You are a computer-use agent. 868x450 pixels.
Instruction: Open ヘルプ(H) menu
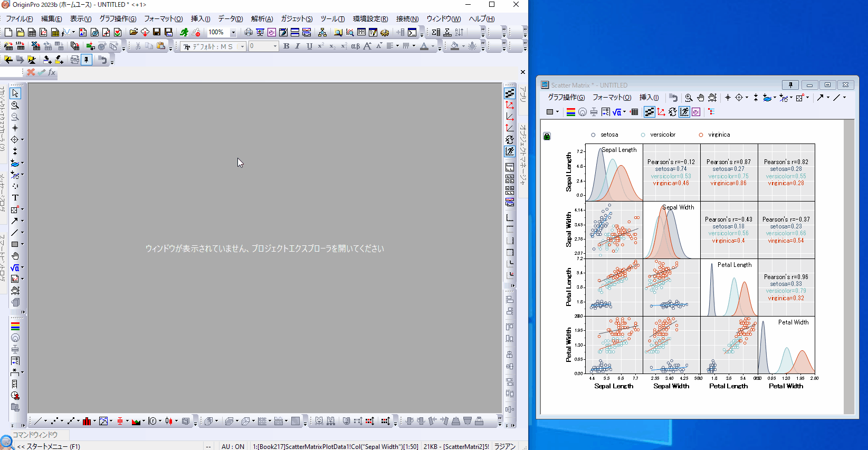click(481, 19)
